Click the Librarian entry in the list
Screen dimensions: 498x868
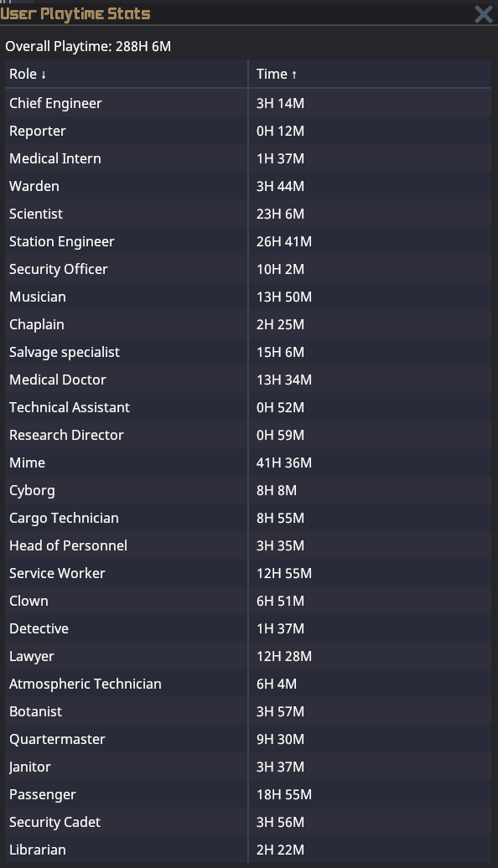tap(37, 850)
